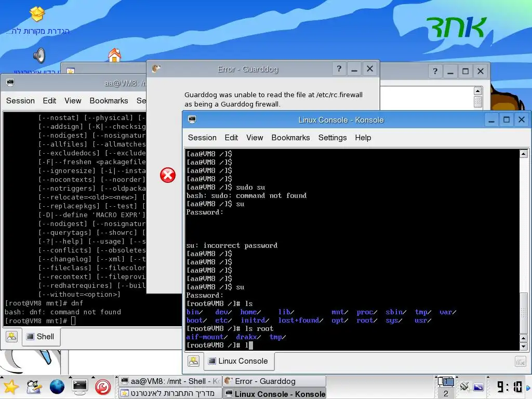Click 'lost+found/' directory in ls output
Viewport: 532px width, 399px height.
(300, 320)
